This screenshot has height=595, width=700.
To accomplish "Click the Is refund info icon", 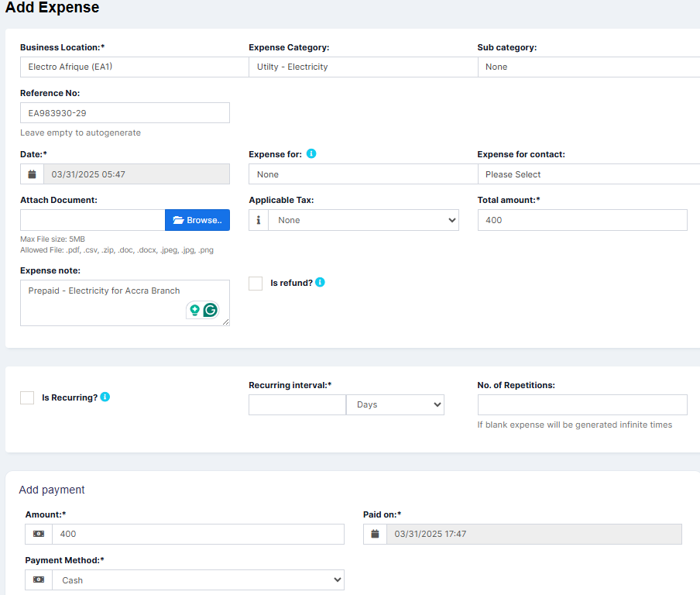I will point(320,282).
